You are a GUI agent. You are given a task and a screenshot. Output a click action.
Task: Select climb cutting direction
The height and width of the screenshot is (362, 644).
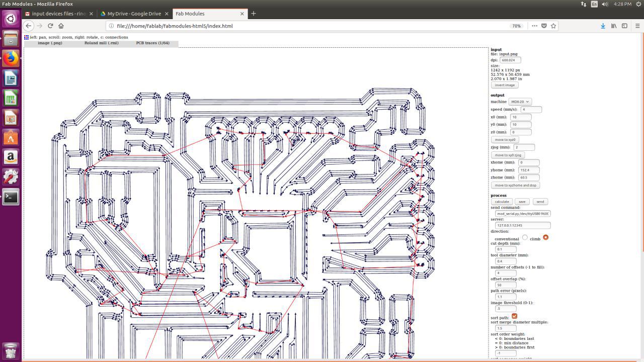(x=545, y=237)
